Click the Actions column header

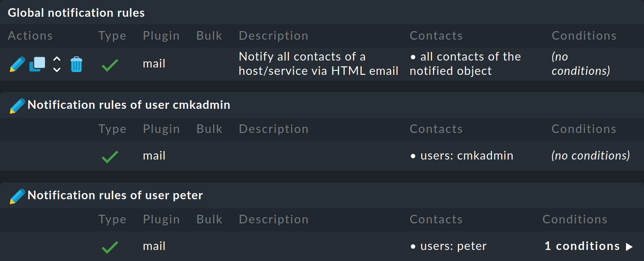30,36
